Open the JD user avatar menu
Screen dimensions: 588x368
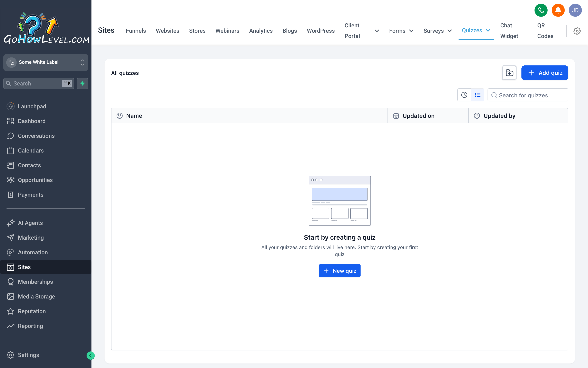tap(575, 10)
